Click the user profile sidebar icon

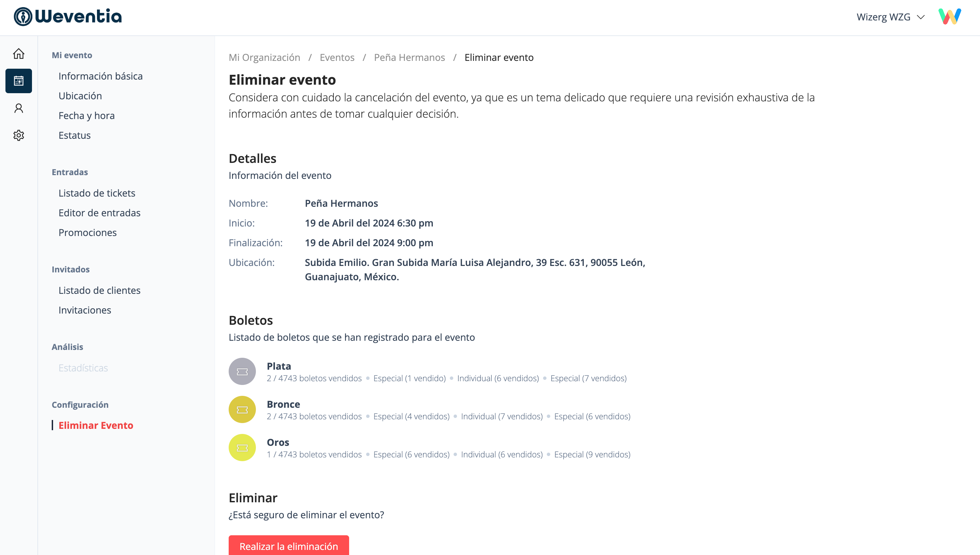click(x=19, y=108)
